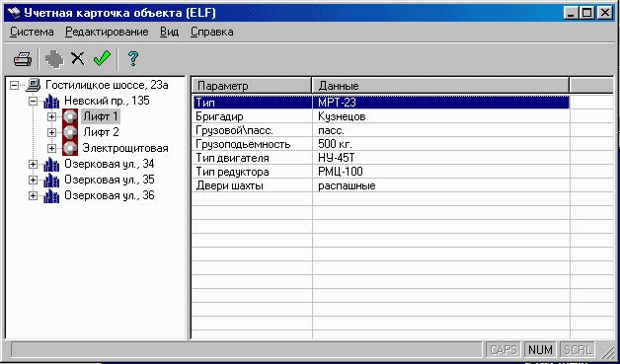Image resolution: width=620 pixels, height=364 pixels.
Task: Collapse the Гостилицкое шоссе, 23а root node
Action: pos(15,86)
